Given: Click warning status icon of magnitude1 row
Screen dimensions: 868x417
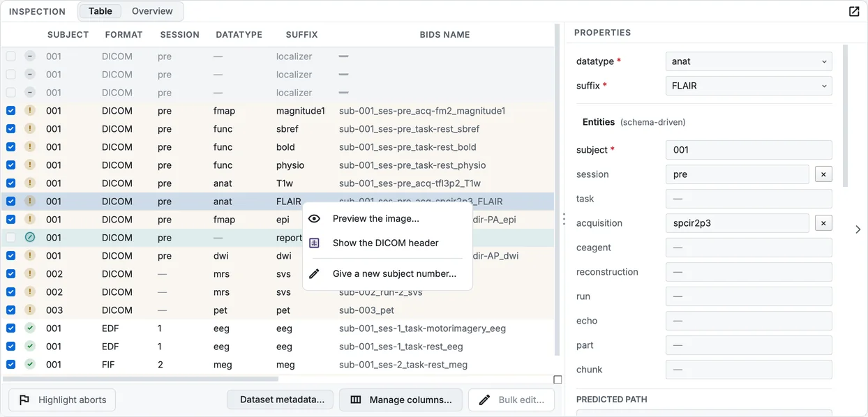Looking at the screenshot, I should [30, 110].
